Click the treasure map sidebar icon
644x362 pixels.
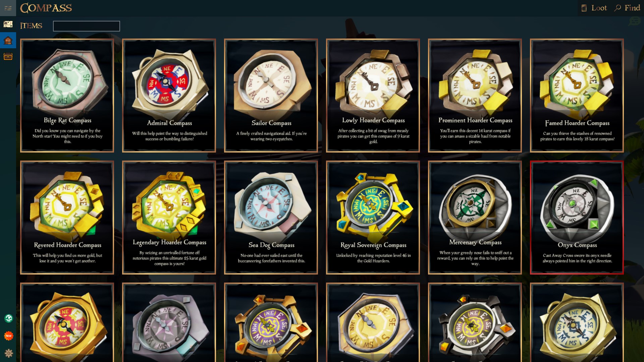(8, 24)
